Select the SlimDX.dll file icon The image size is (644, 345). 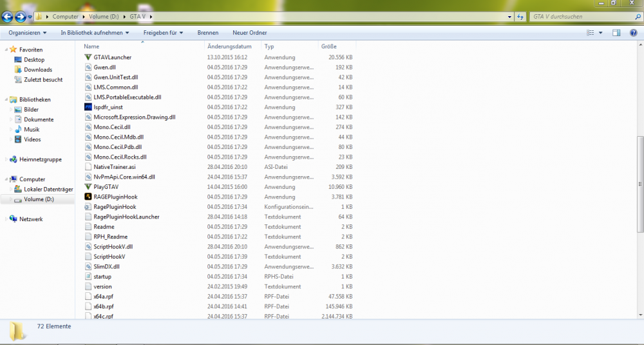pyautogui.click(x=88, y=266)
